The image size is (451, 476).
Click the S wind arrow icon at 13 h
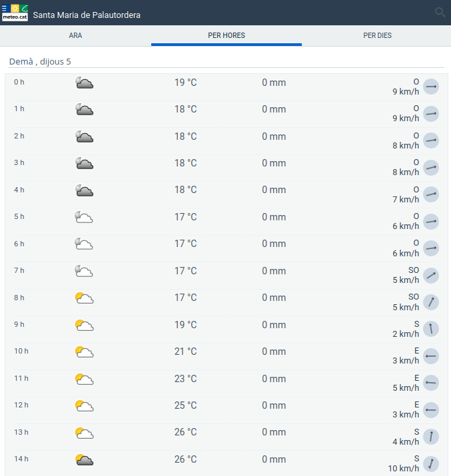[x=431, y=437]
